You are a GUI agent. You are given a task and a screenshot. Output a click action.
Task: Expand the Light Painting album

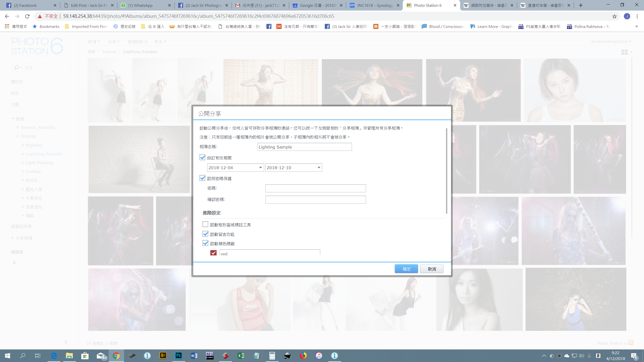[x=23, y=163]
